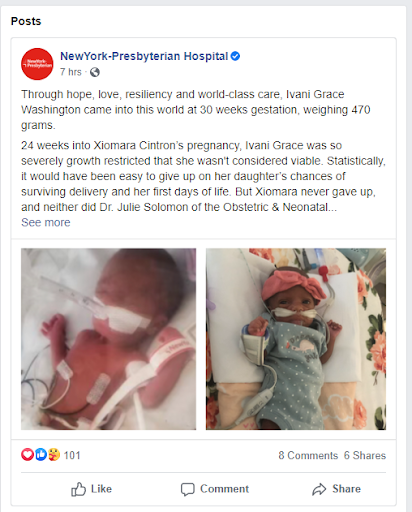This screenshot has width=412, height=512.
Task: Open the photo of baby with pink bow
Action: click(x=296, y=339)
